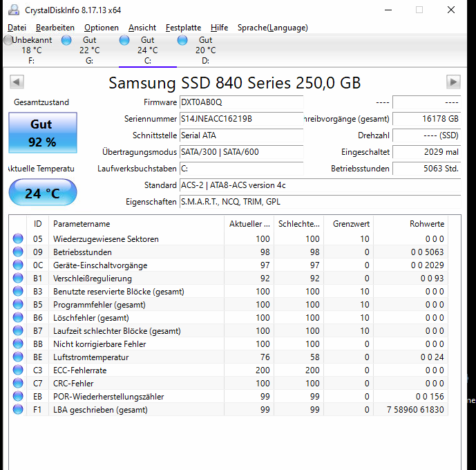Click the ---- (SSD) rotation value
Image resolution: width=476 pixels, height=470 pixels.
(x=427, y=135)
